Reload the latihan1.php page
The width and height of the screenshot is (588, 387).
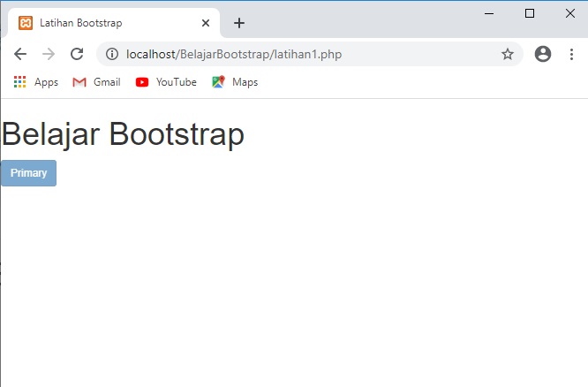tap(77, 55)
